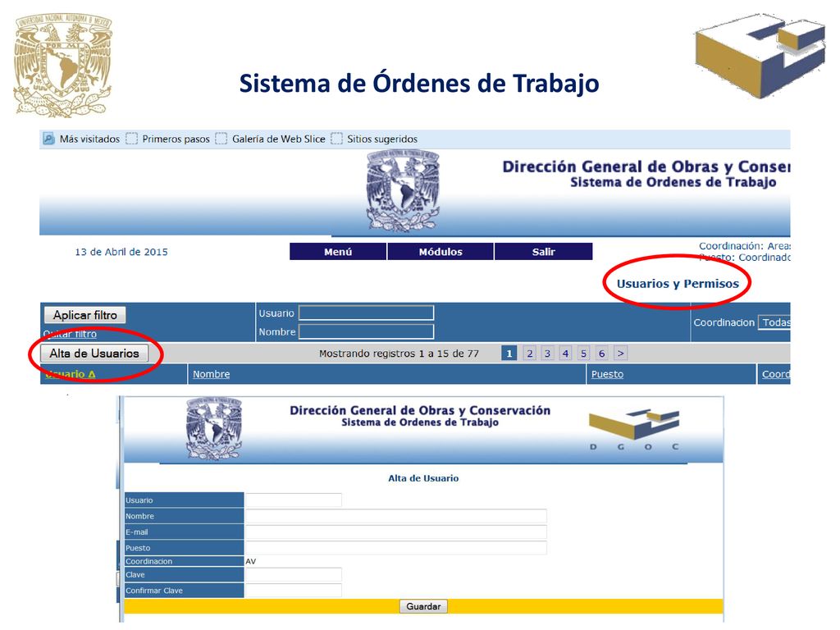The height and width of the screenshot is (630, 840).
Task: Sort table by Nombre column
Action: coord(211,374)
